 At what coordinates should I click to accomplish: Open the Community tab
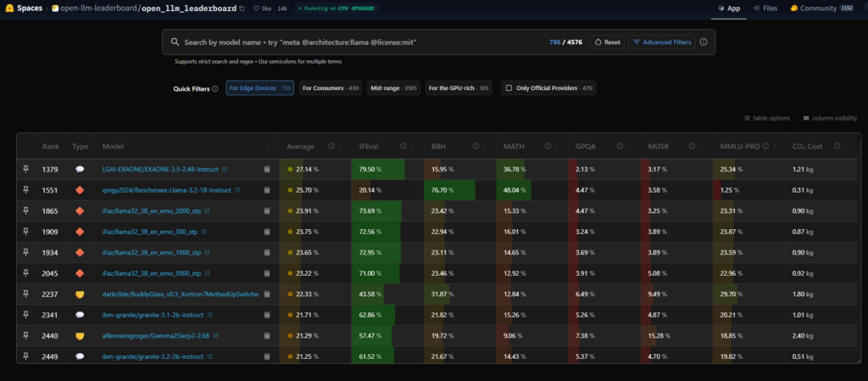pyautogui.click(x=821, y=8)
